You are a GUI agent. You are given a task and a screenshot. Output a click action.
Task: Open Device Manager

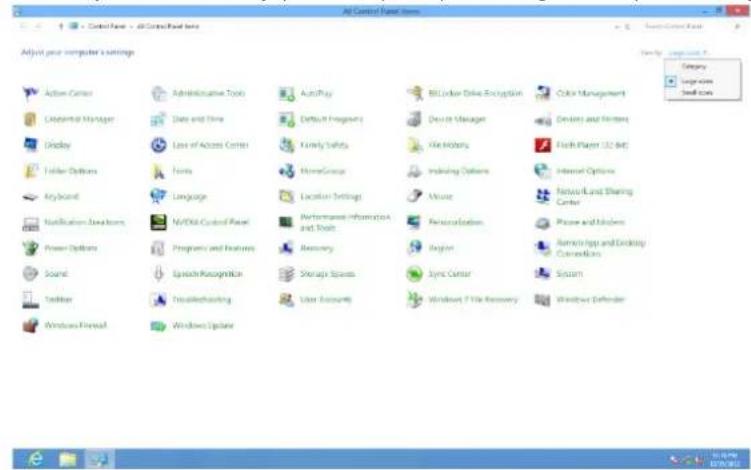click(446, 119)
